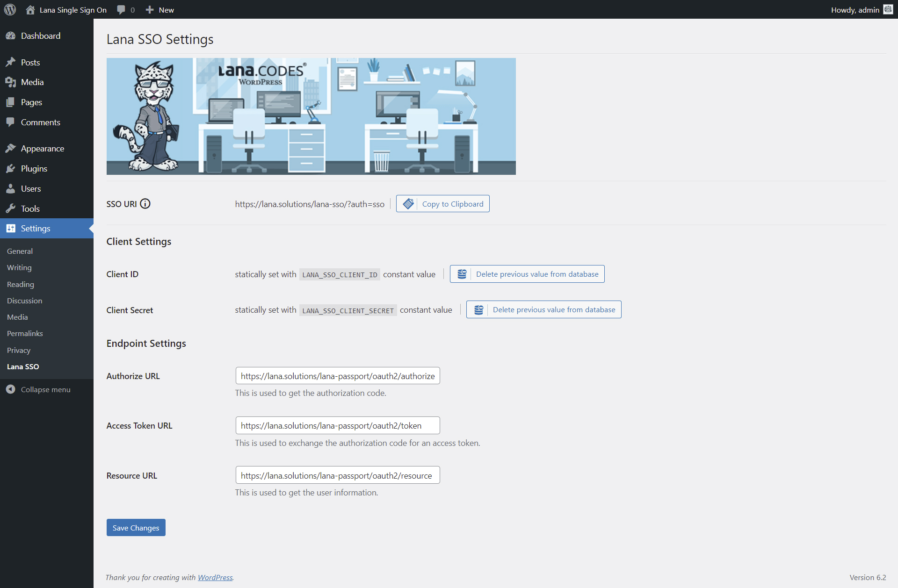Delete previous Client Secret value from database

point(543,309)
